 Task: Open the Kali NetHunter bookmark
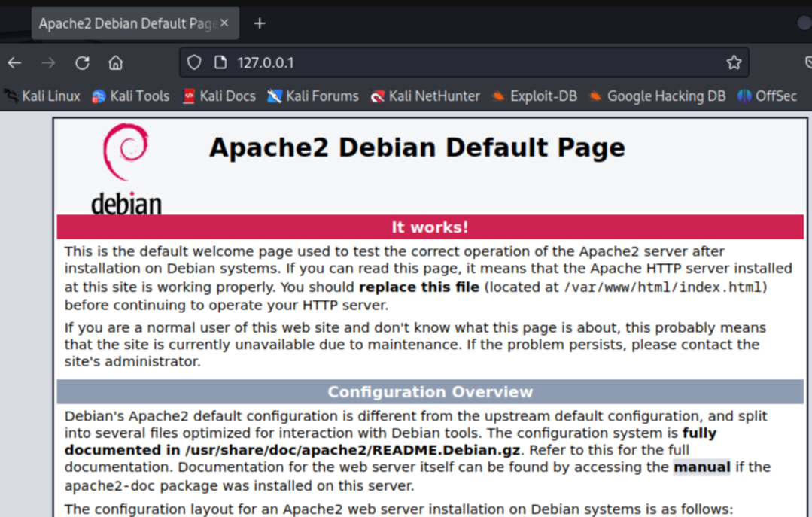pos(425,96)
